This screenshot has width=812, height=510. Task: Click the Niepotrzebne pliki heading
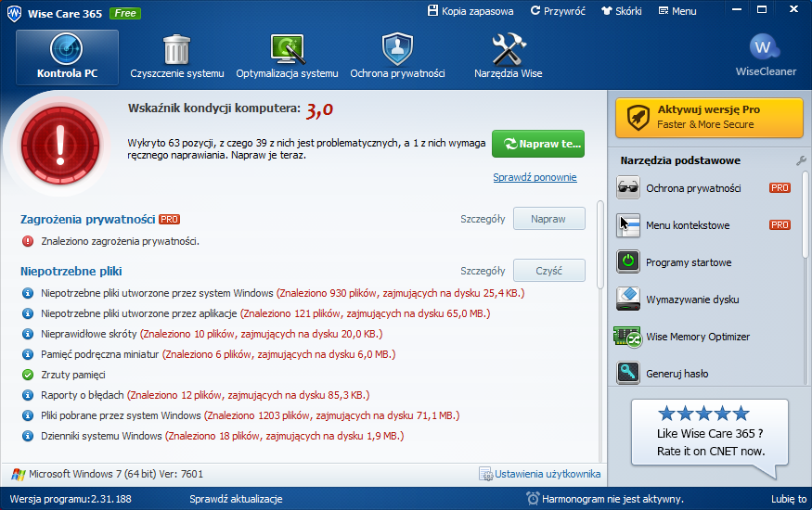pyautogui.click(x=71, y=271)
